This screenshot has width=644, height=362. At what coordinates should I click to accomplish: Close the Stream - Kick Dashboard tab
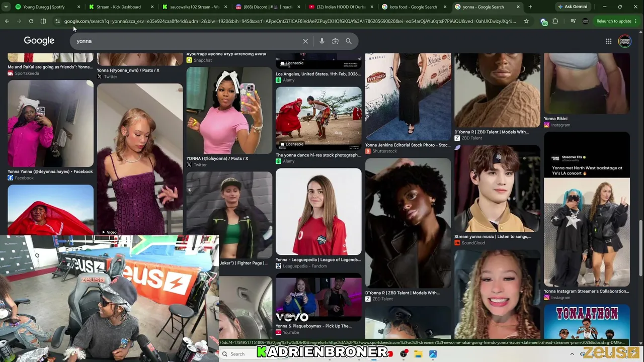click(152, 7)
